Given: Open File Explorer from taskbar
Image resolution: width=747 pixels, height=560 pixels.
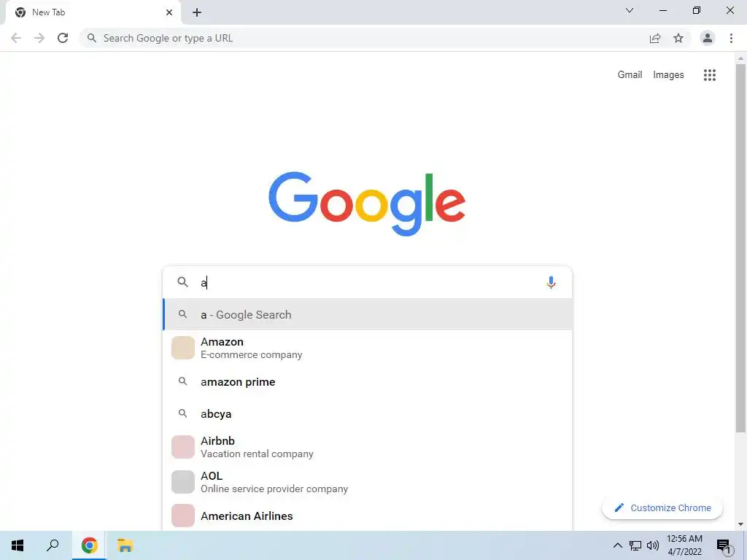Looking at the screenshot, I should [125, 545].
